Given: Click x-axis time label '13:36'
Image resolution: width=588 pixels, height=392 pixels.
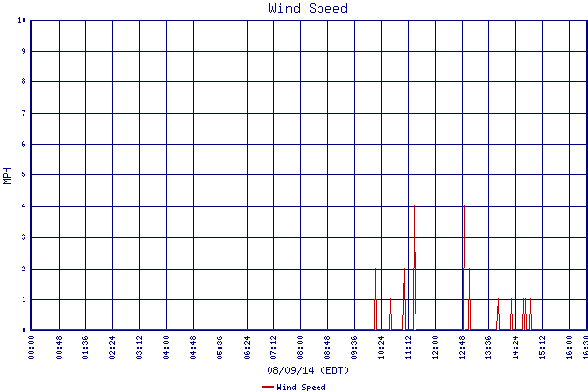Looking at the screenshot, I should point(489,347).
